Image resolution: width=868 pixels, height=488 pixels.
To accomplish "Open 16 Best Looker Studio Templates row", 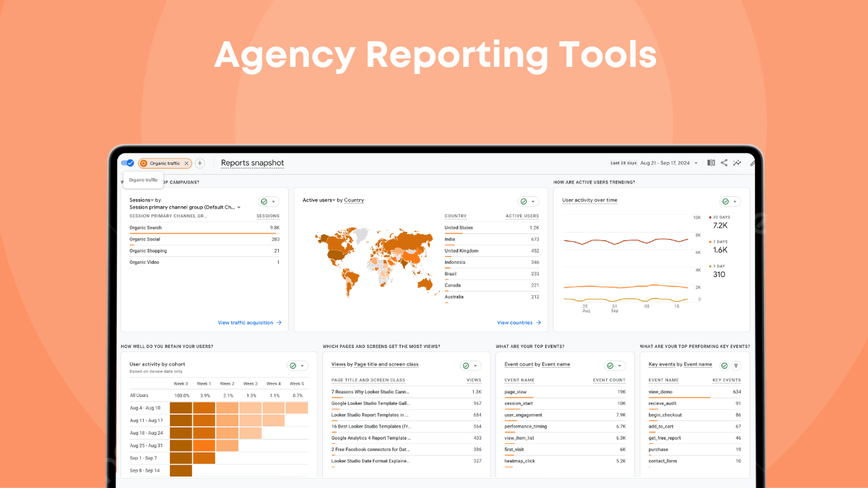I will (407, 427).
